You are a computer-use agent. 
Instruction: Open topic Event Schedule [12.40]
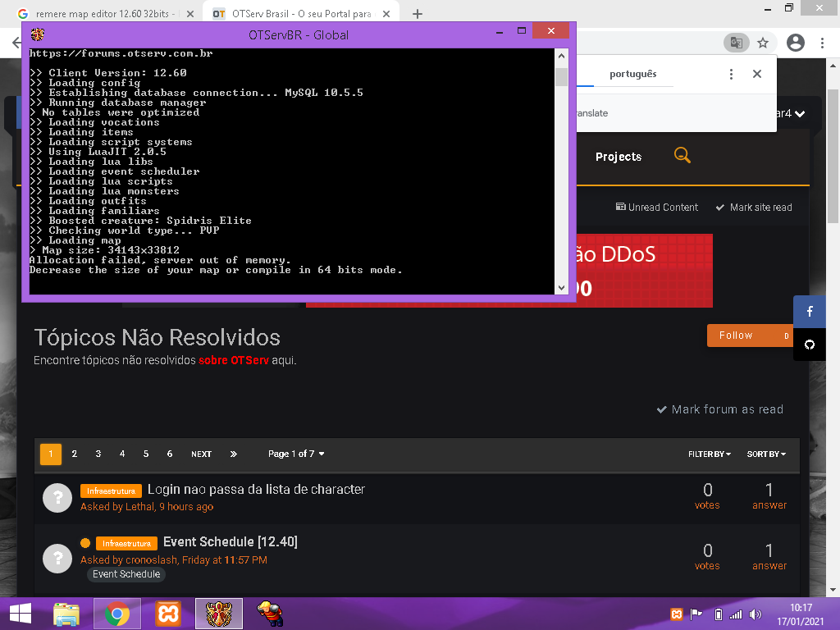pyautogui.click(x=231, y=541)
